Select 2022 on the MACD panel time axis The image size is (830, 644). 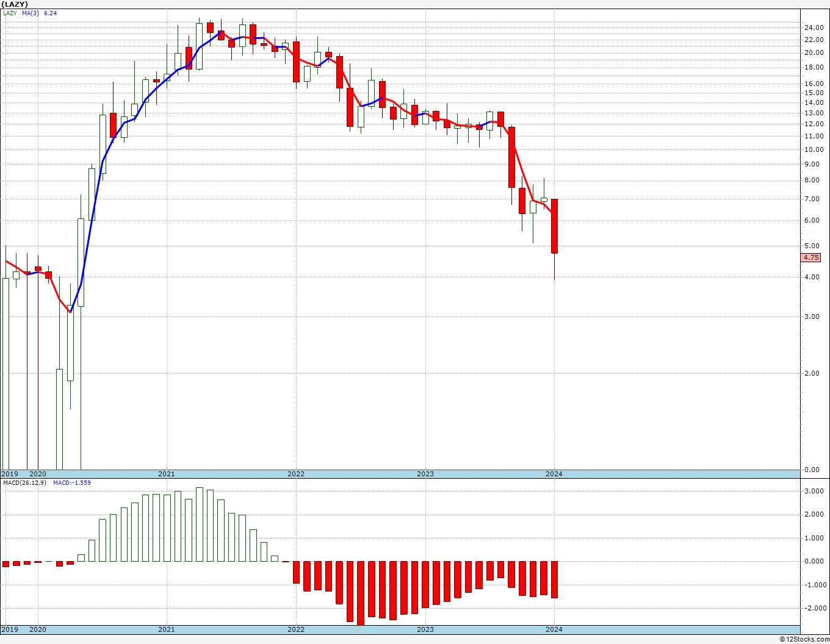[x=296, y=629]
